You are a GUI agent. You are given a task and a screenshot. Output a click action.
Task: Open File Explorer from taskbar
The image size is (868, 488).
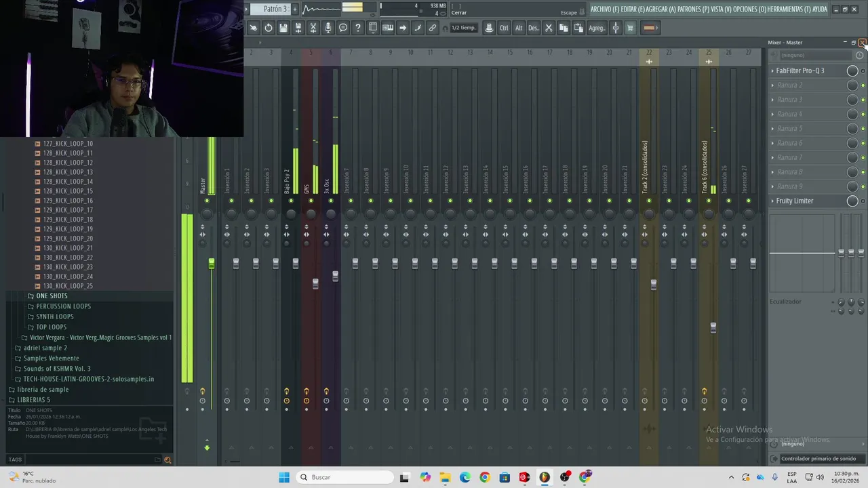click(445, 477)
